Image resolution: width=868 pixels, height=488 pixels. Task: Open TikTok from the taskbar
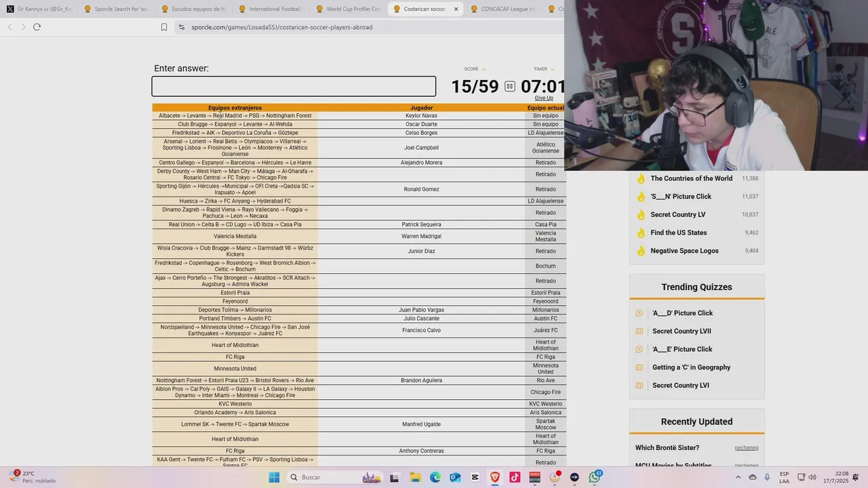[x=515, y=477]
